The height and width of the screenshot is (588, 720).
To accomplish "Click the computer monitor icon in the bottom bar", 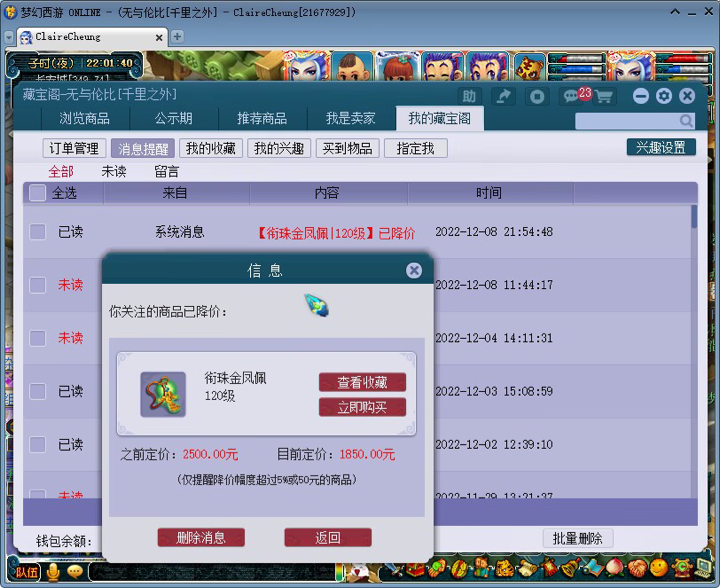I will (703, 567).
